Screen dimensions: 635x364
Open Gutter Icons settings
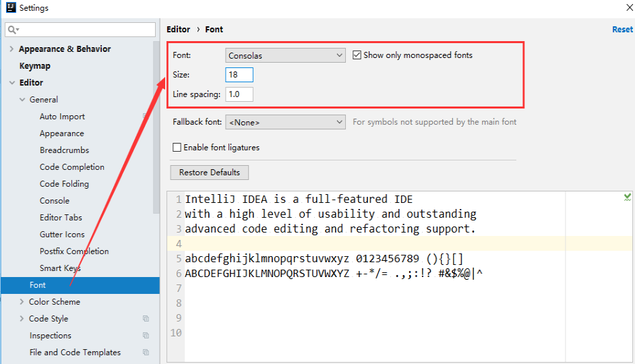click(x=63, y=235)
